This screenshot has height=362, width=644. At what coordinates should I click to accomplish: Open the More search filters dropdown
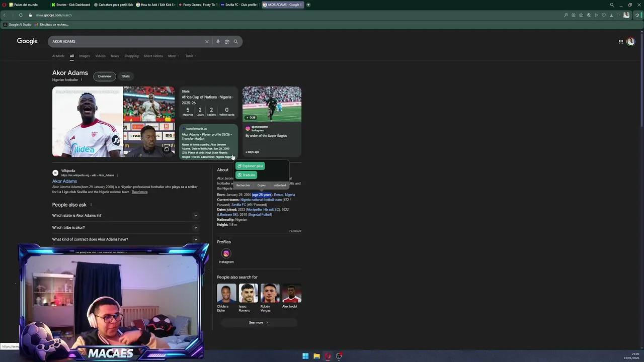point(174,56)
